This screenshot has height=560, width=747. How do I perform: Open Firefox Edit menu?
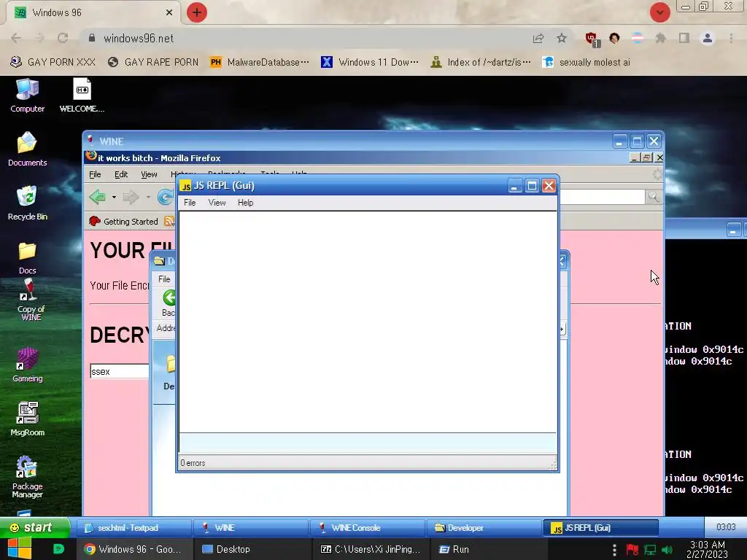[x=121, y=174]
